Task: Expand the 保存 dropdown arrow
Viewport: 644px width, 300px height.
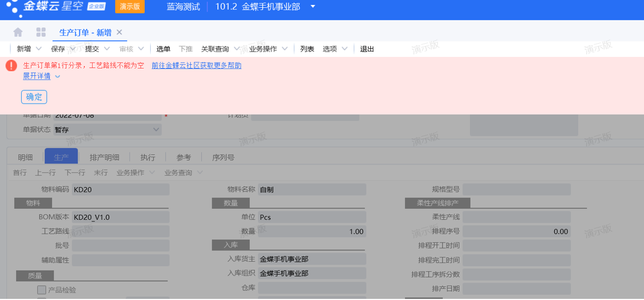Action: [73, 49]
